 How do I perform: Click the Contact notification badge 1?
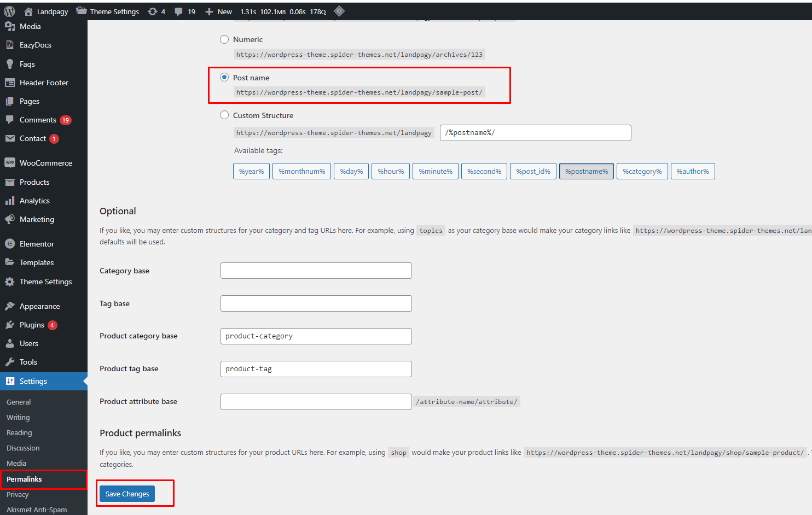(54, 139)
